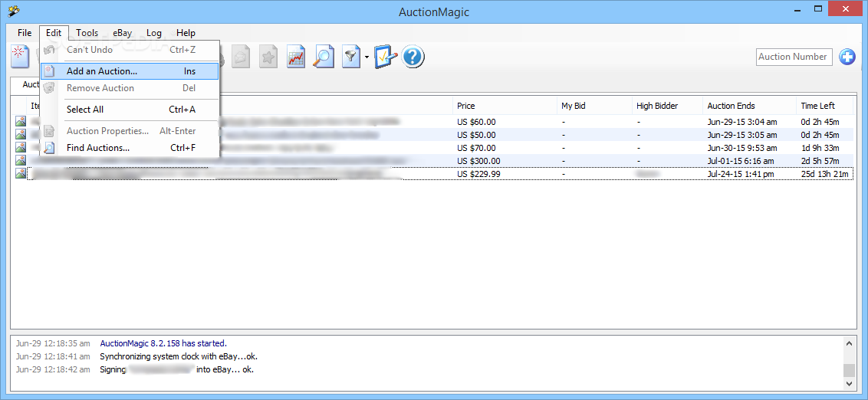868x400 pixels.
Task: Click the new auction document toolbar icon
Action: click(x=20, y=57)
